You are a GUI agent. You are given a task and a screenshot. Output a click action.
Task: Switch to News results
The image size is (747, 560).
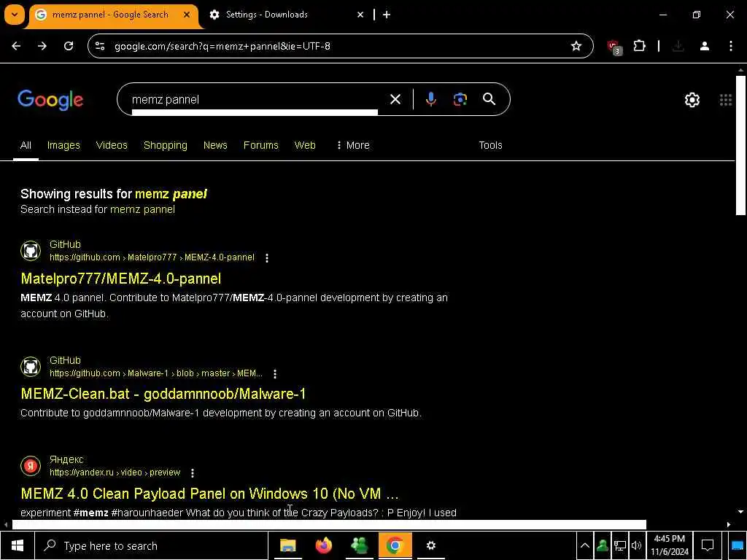pyautogui.click(x=215, y=145)
